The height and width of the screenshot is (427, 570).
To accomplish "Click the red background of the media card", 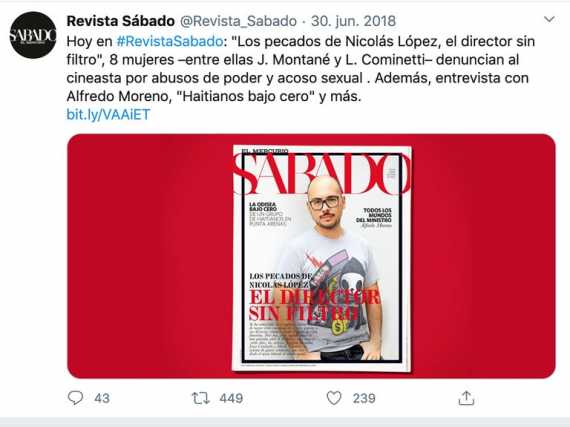I will click(x=145, y=256).
